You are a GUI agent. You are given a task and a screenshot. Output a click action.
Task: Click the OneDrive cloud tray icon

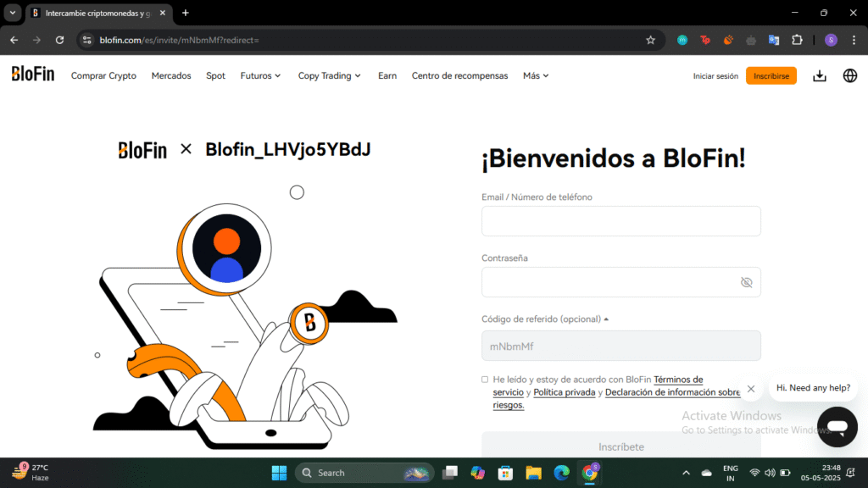click(x=706, y=473)
